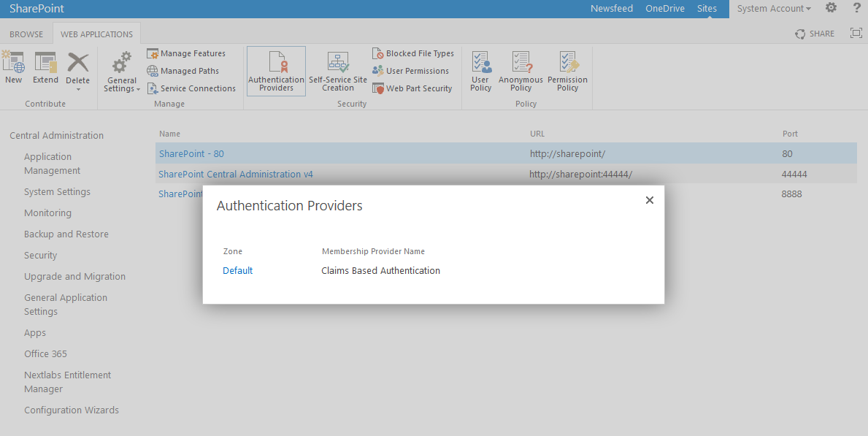Screen dimensions: 868x436
Task: Click the Name column header
Action: 169,134
